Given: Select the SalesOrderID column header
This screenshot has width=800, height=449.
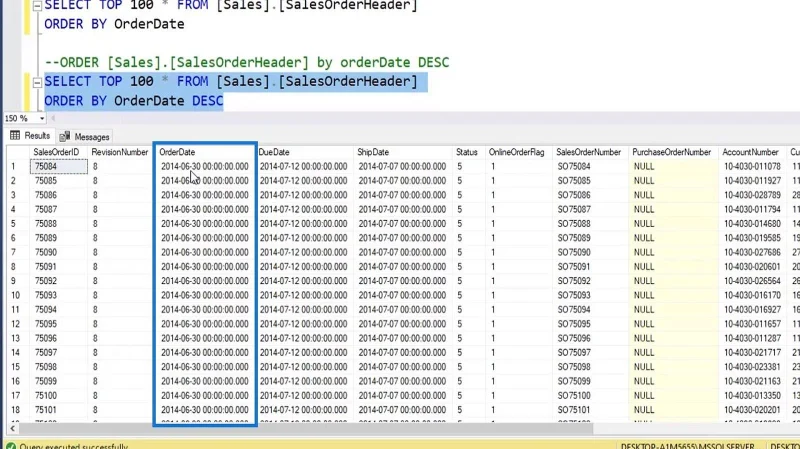Looking at the screenshot, I should point(58,152).
